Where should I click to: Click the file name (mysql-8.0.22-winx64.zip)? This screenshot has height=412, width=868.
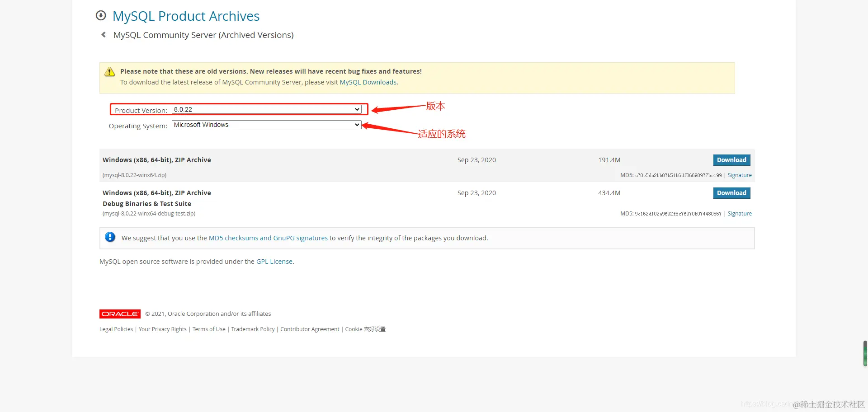click(x=134, y=175)
